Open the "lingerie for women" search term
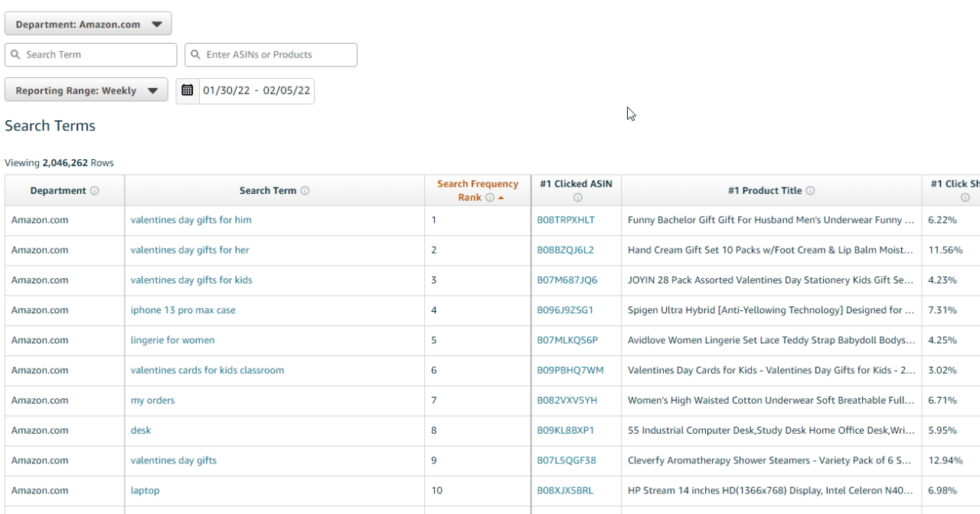 [172, 340]
